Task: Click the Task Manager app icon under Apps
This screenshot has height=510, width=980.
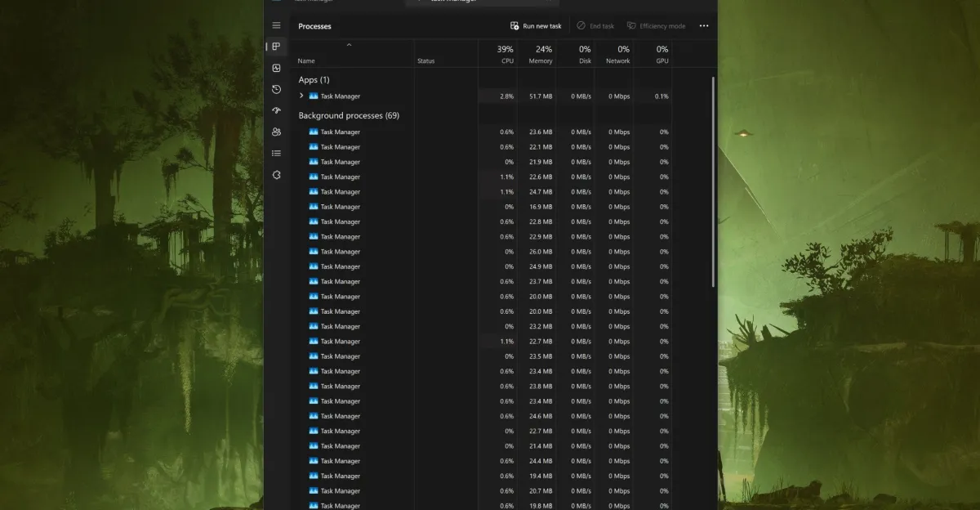Action: pyautogui.click(x=312, y=96)
